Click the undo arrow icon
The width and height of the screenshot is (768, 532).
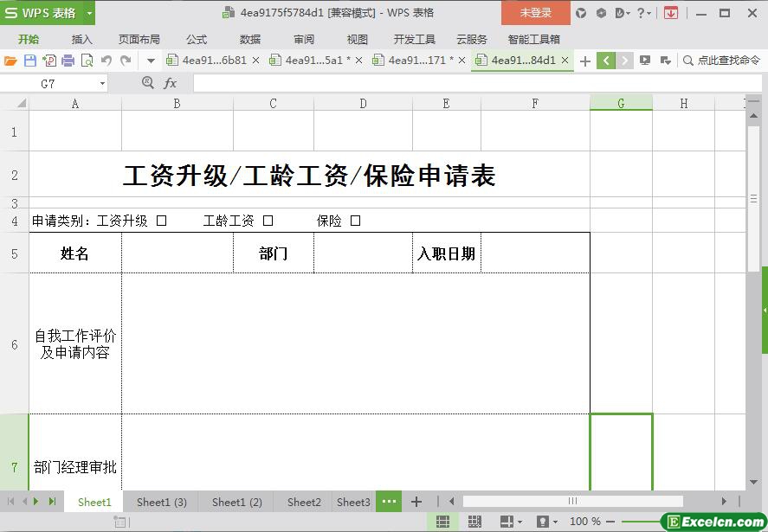point(106,61)
